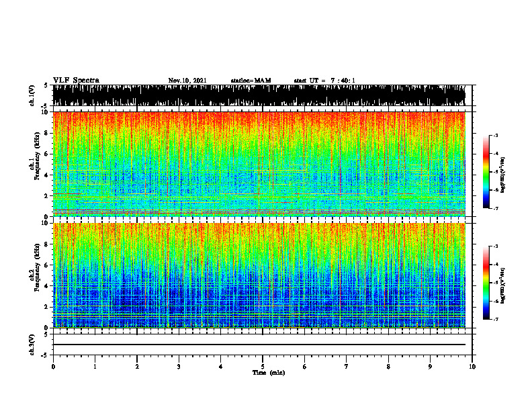Click inside the ch.2 spectrogram plot
Viewport: 532px width, 411px height.
point(259,275)
